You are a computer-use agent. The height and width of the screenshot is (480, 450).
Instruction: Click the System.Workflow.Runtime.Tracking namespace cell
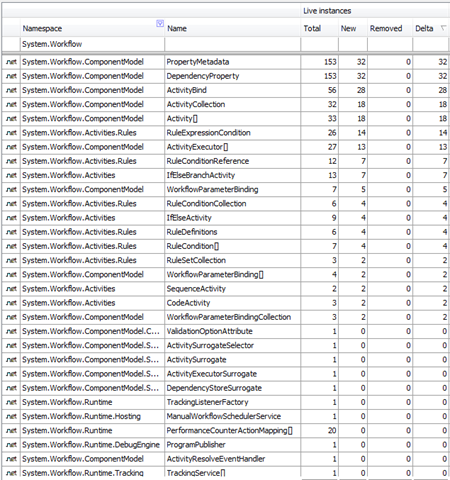coord(92,473)
